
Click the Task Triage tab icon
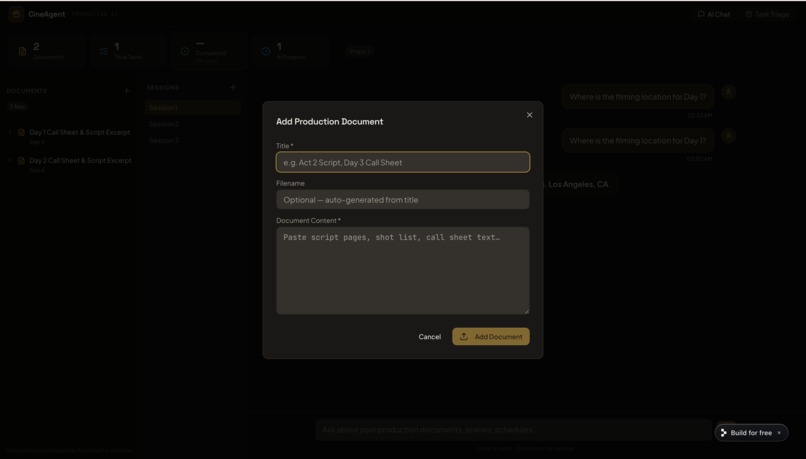click(748, 14)
